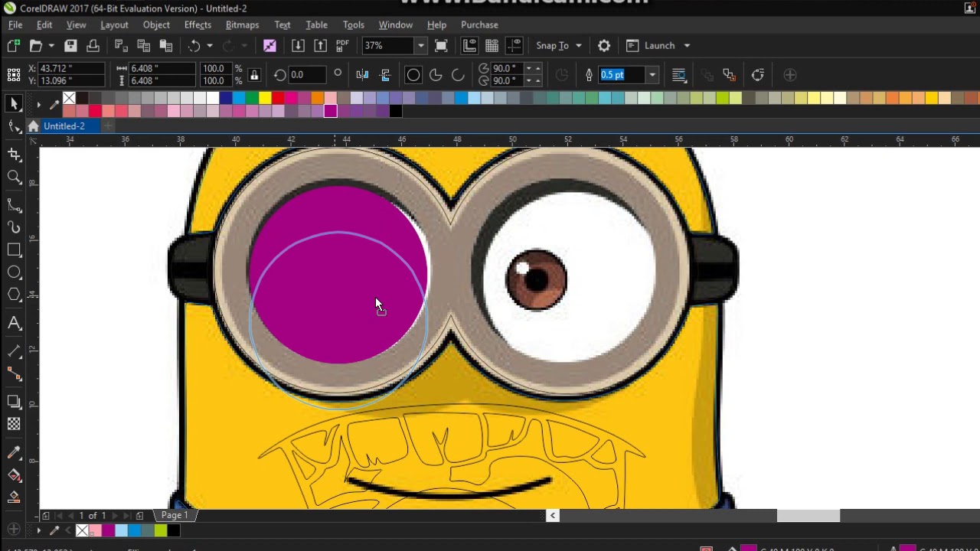
Task: Select the Crop tool
Action: pos(14,155)
